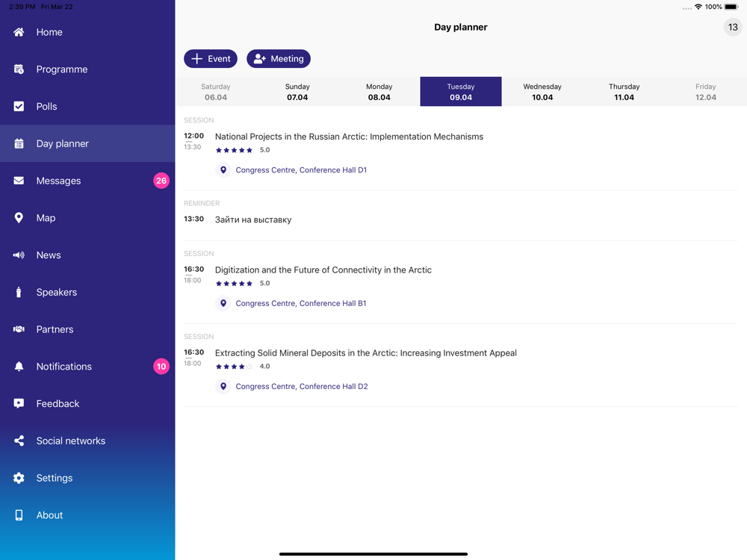
Task: Select Monday 08.04 date tab
Action: click(x=379, y=91)
